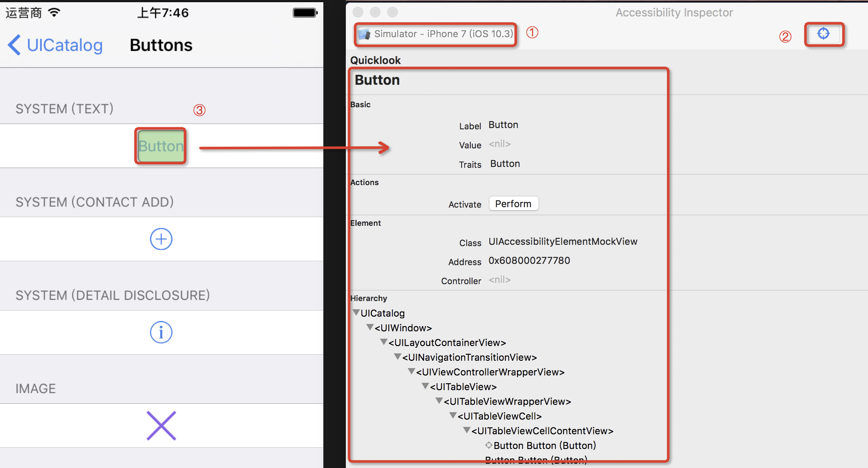The image size is (868, 468).
Task: Click the simulator icon in target chooser
Action: point(364,34)
